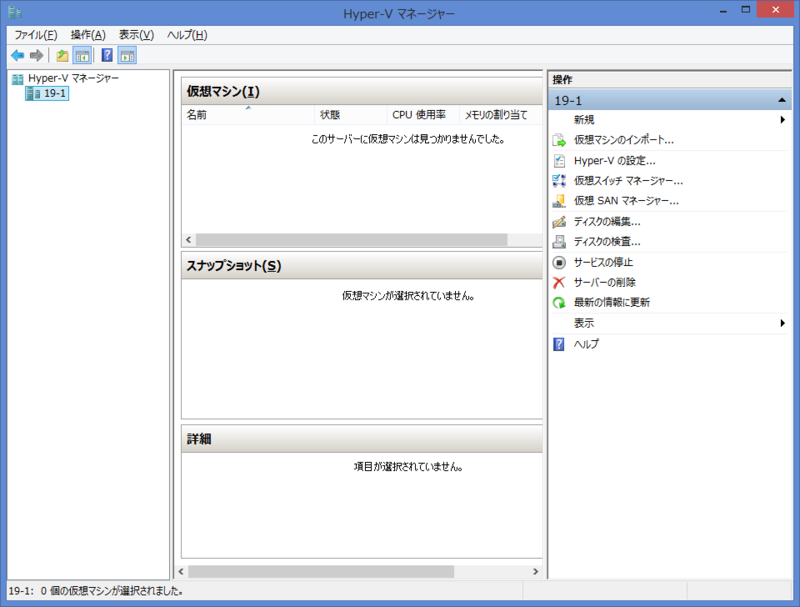
Task: Open the 操作(A) menu
Action: click(x=86, y=34)
